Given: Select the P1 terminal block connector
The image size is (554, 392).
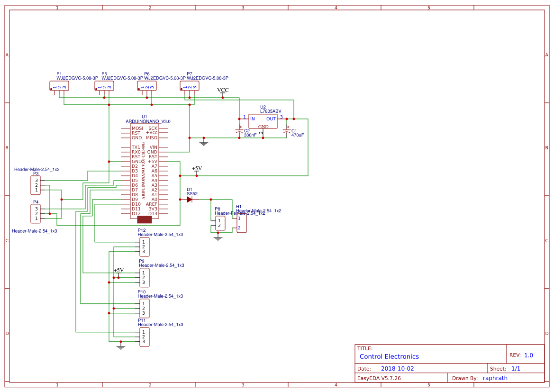Looking at the screenshot, I should 59,86.
